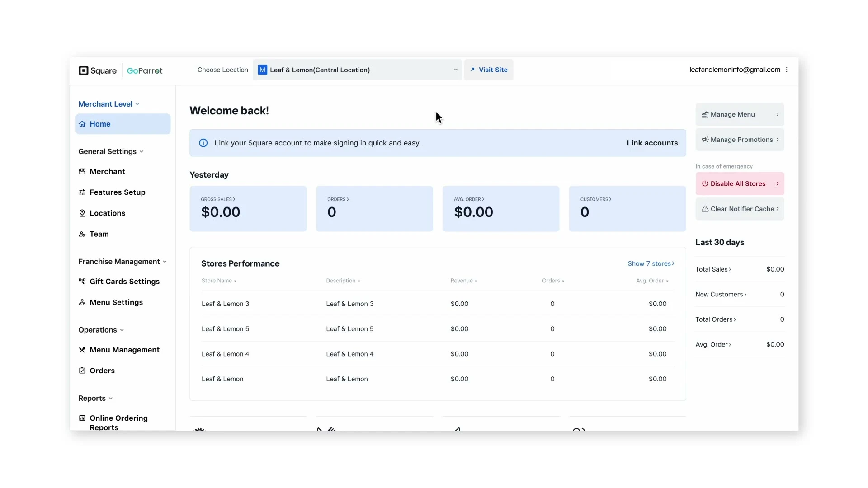This screenshot has width=868, height=488.
Task: Open the Choose Location dropdown
Action: click(x=357, y=70)
